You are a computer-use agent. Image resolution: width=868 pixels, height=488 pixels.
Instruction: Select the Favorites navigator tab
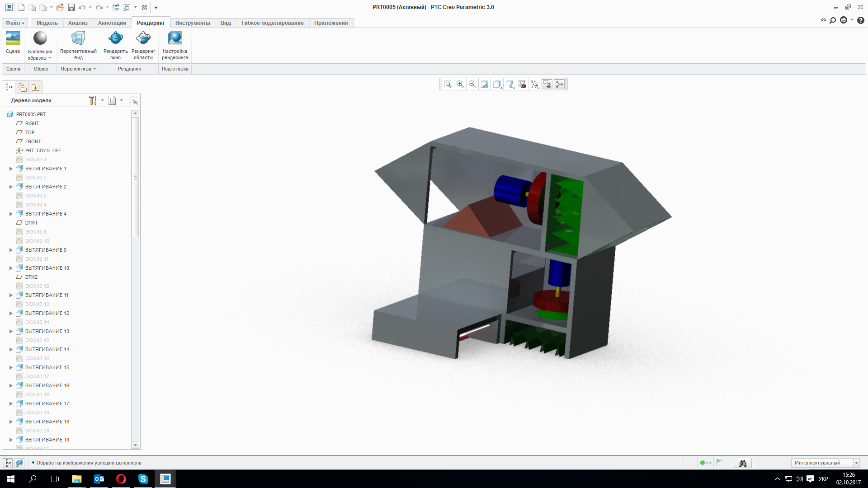[35, 87]
